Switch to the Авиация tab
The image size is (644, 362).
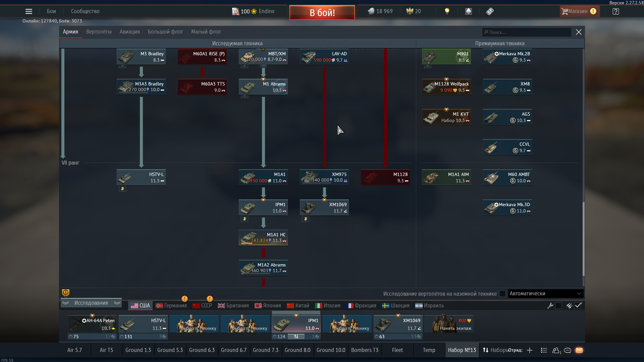(129, 32)
